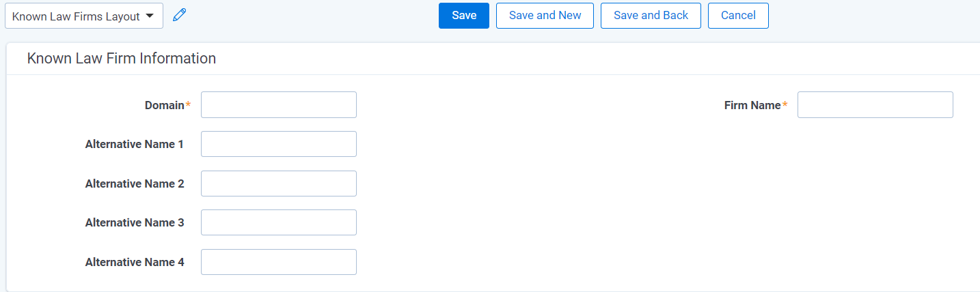Click the Alternative Name 1 label
The image size is (980, 292).
(135, 145)
